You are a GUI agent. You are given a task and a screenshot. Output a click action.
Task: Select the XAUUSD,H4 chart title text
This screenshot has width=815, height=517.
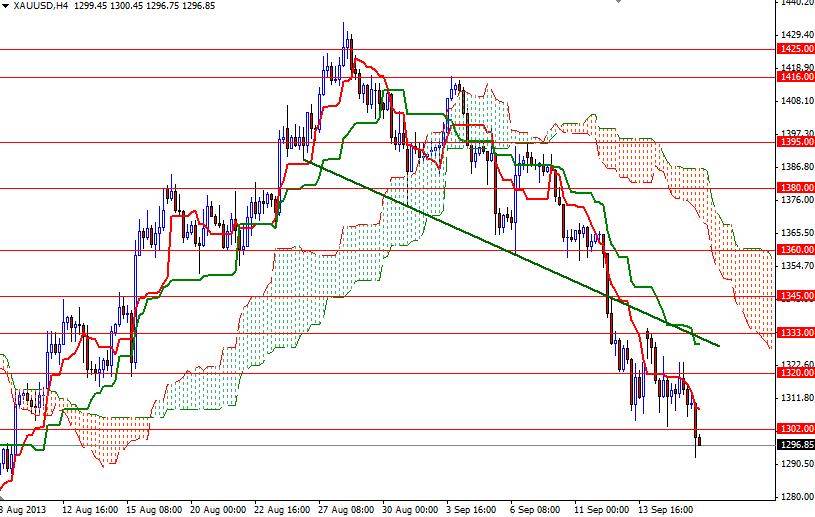(41, 6)
